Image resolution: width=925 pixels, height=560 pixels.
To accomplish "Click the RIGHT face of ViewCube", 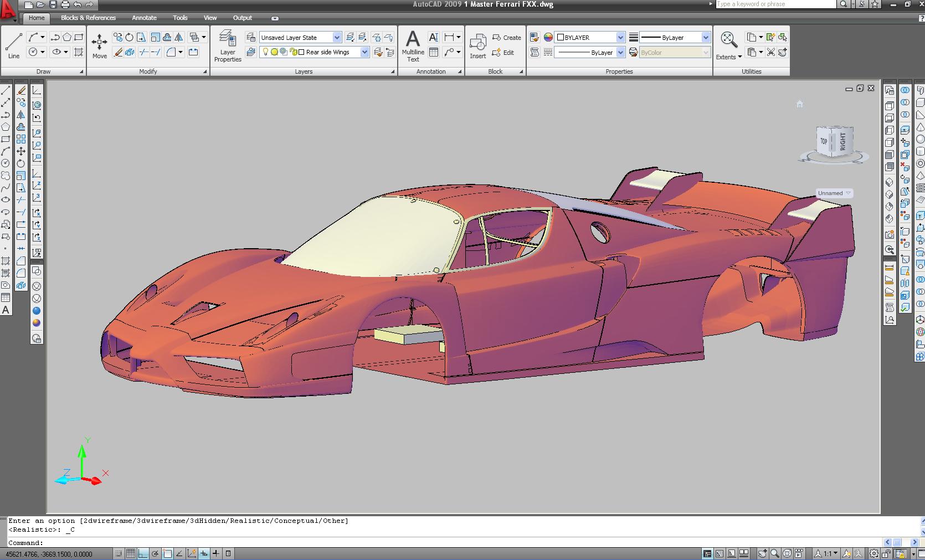I will tap(842, 142).
